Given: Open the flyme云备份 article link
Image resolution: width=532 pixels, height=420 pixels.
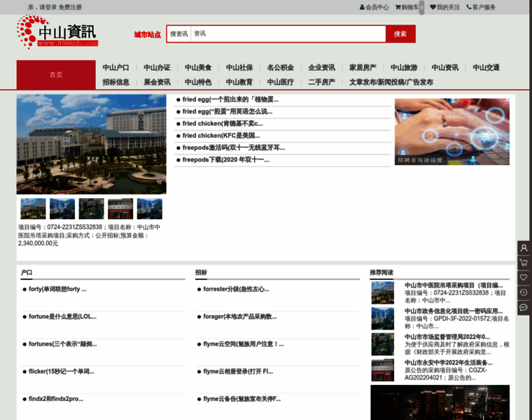Looking at the screenshot, I should point(242,399).
